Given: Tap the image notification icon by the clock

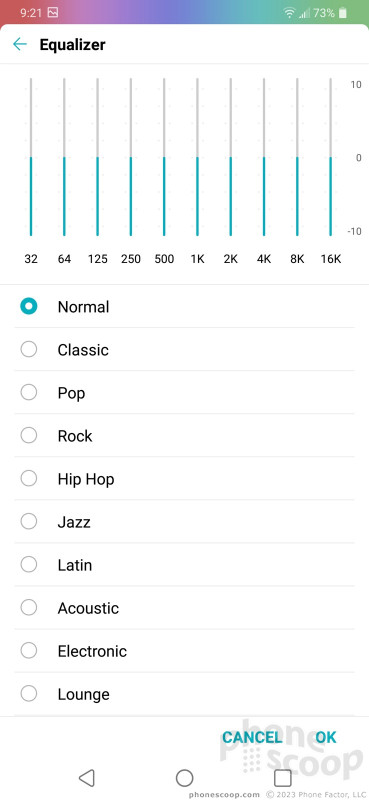Looking at the screenshot, I should (x=53, y=13).
